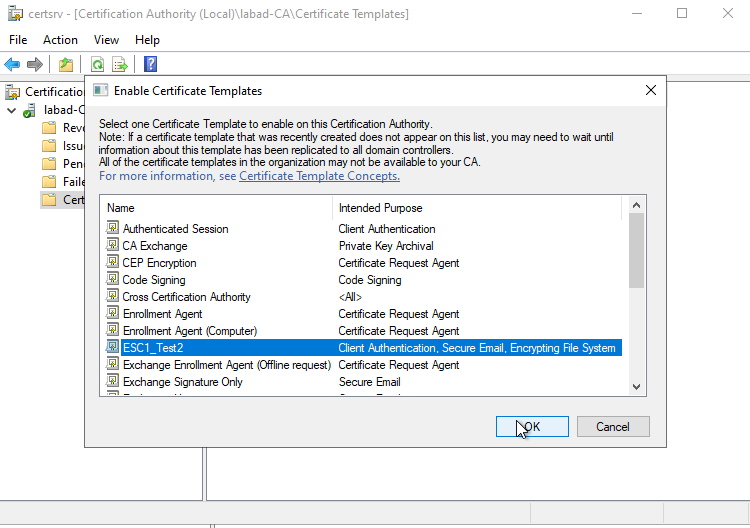Select the CA Exchange template icon
Screen dimensions: 750x528
(113, 246)
